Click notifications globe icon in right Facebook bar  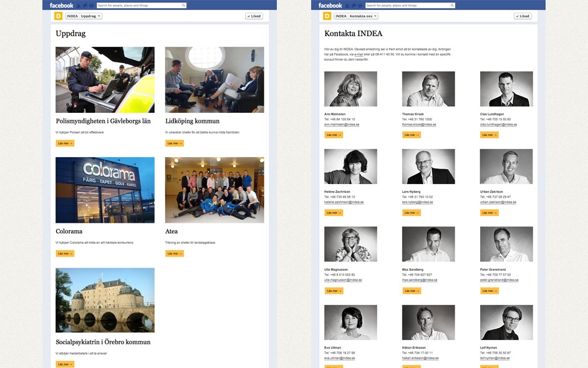(x=360, y=6)
